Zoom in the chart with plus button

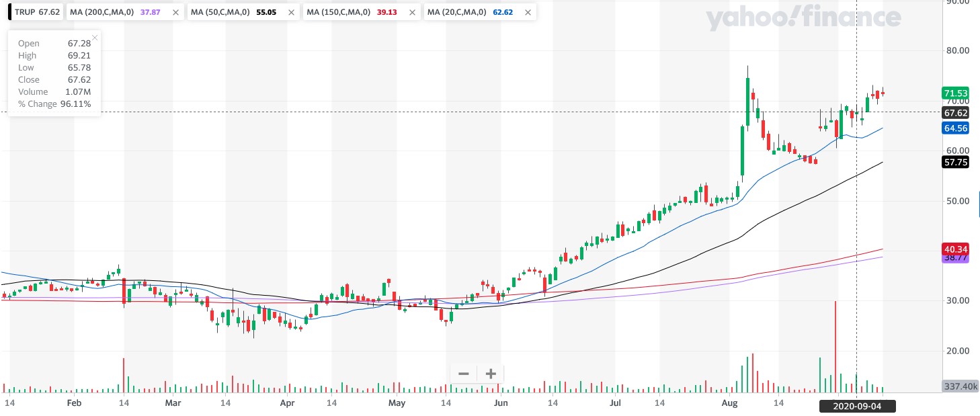491,374
